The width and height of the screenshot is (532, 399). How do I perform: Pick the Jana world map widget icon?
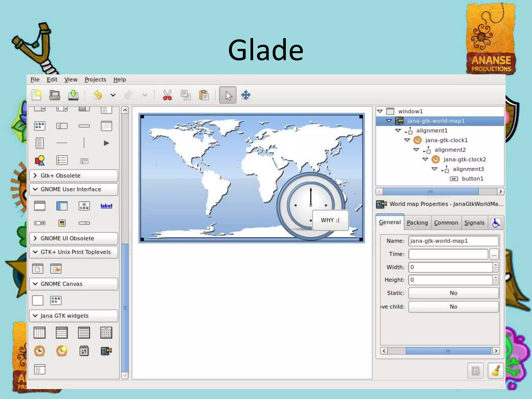click(x=106, y=351)
